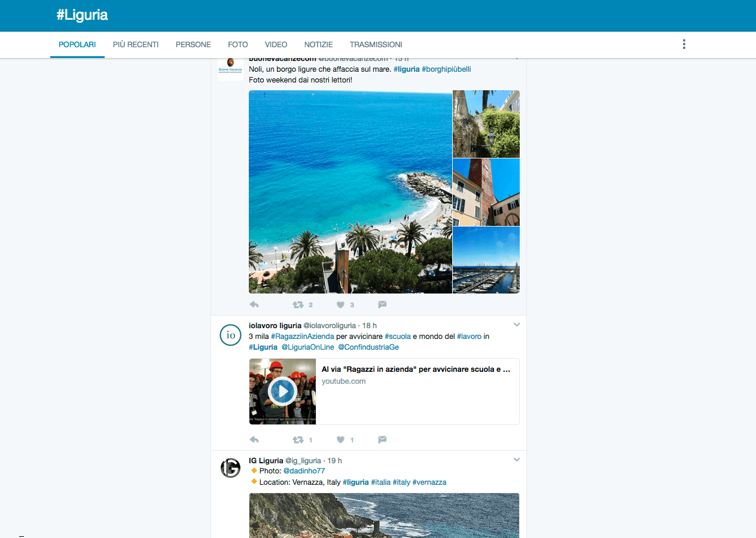Open #liguria hashtag in Noli tweet

[x=406, y=69]
